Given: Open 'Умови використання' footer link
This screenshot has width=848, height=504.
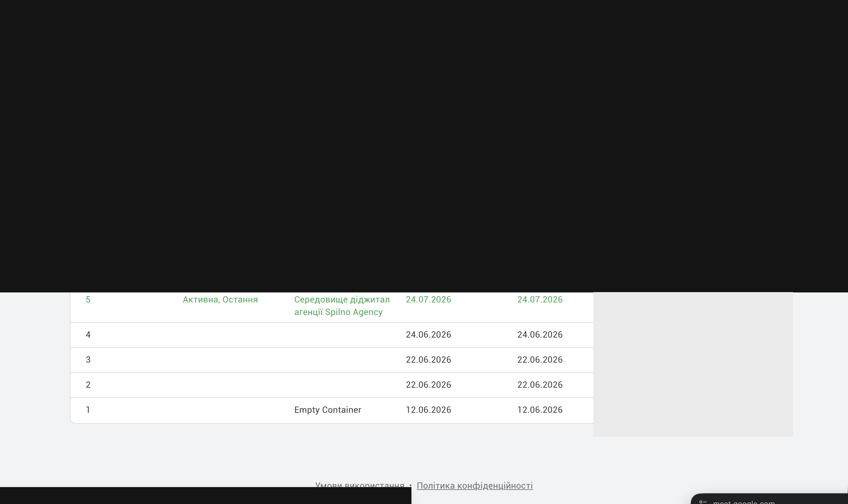Looking at the screenshot, I should (x=359, y=484).
